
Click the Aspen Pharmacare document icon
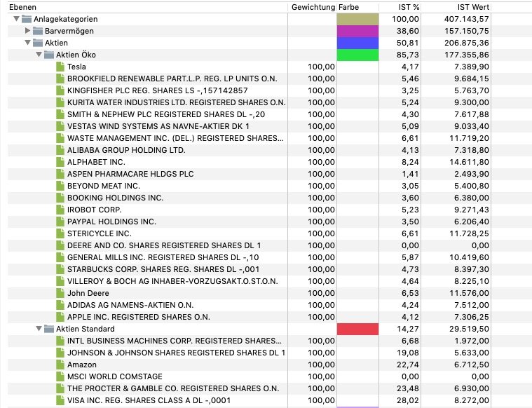(x=60, y=174)
